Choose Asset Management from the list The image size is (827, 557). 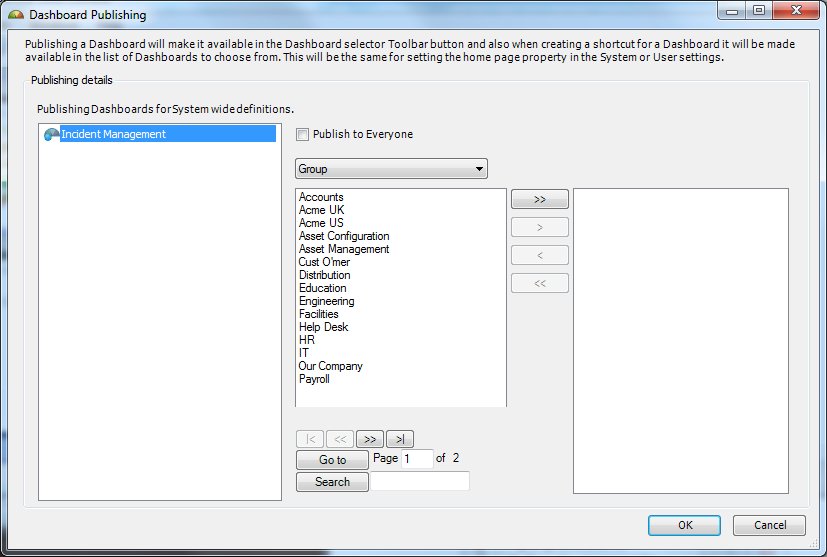pyautogui.click(x=344, y=249)
